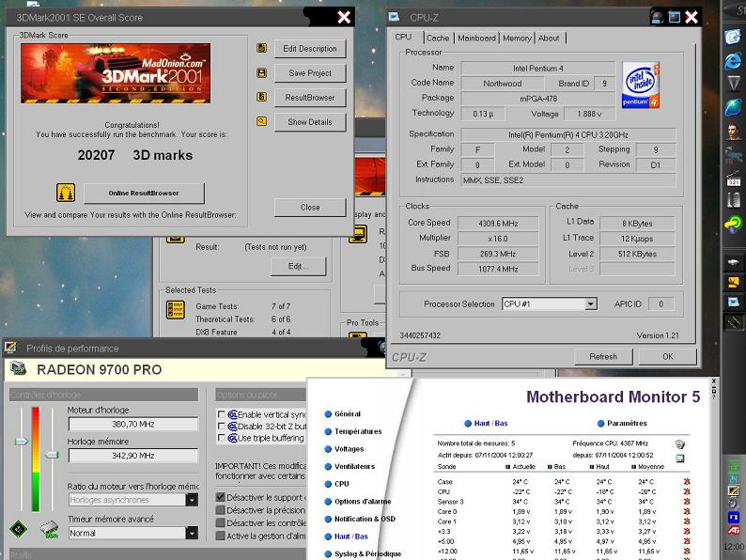Click the icon beside ResultBrowser button
This screenshot has height=560, width=746.
[x=262, y=97]
